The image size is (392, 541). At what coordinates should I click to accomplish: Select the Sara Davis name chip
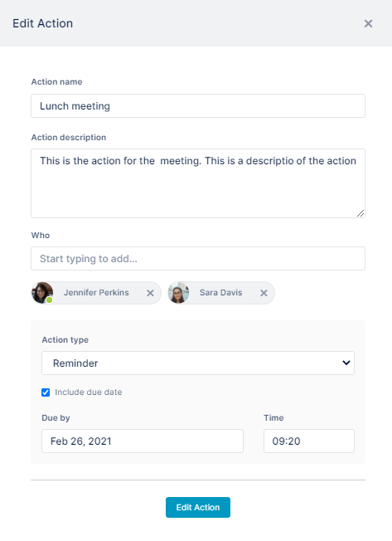point(221,293)
